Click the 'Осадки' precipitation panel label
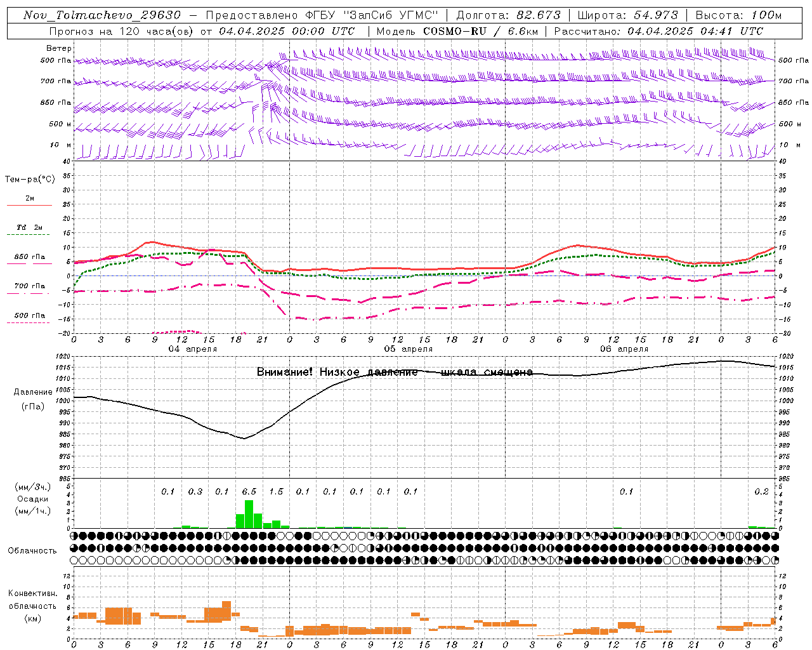Viewport: 812px width, 650px height. (x=32, y=499)
